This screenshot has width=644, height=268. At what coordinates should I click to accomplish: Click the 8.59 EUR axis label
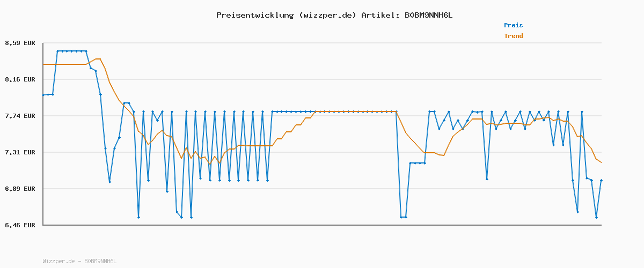pos(20,43)
